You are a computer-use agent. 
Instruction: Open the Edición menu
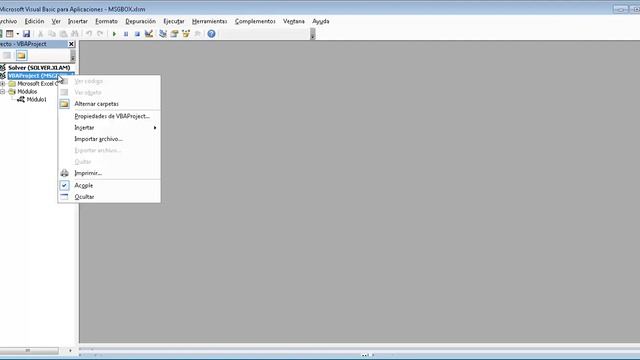pos(34,21)
